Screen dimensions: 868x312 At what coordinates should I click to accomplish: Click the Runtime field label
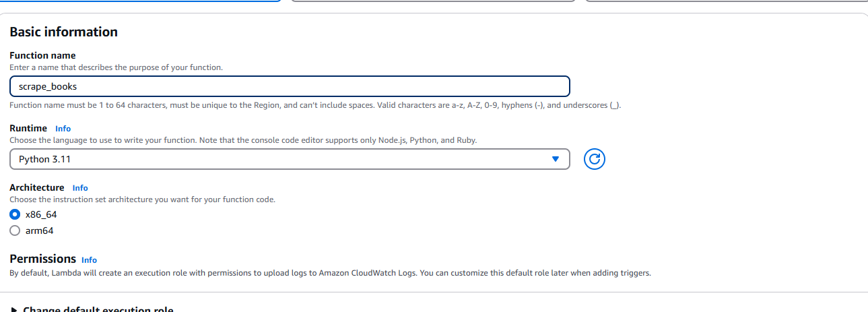click(28, 128)
